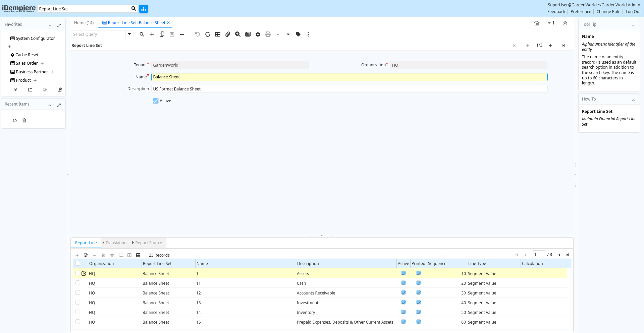
Task: Delete recent items with trash icon
Action: pyautogui.click(x=24, y=121)
